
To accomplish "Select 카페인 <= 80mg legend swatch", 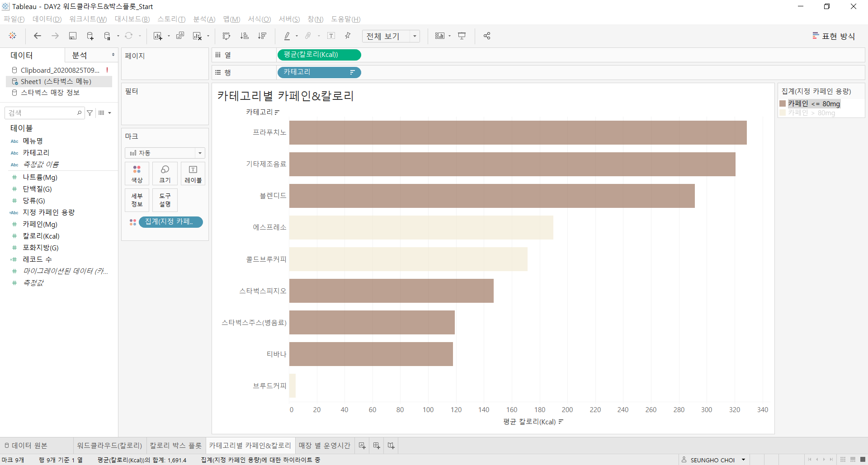I will click(x=783, y=103).
